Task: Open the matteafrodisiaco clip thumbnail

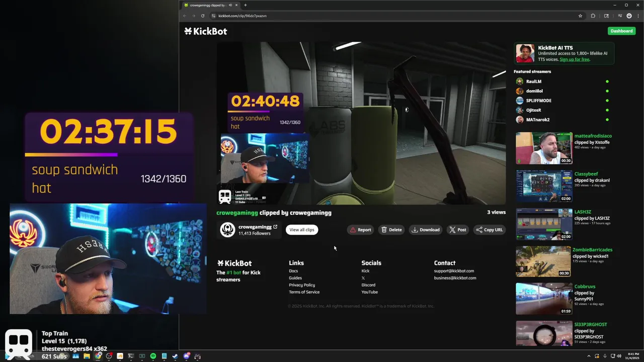Action: pos(544,148)
